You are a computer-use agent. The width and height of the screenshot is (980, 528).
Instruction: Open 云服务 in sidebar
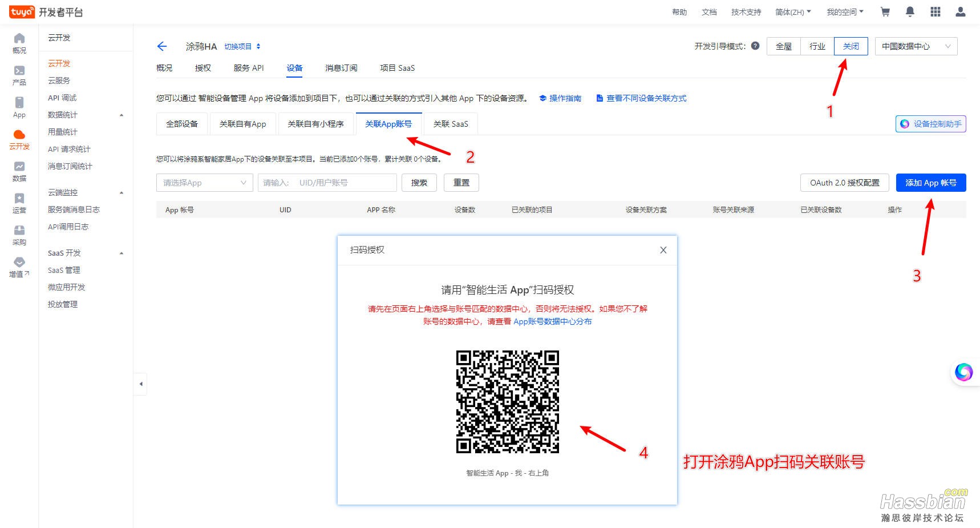click(x=59, y=80)
